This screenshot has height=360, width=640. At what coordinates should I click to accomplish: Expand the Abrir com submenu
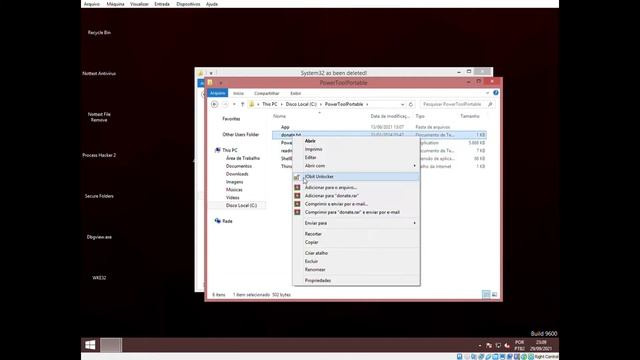tap(356, 166)
